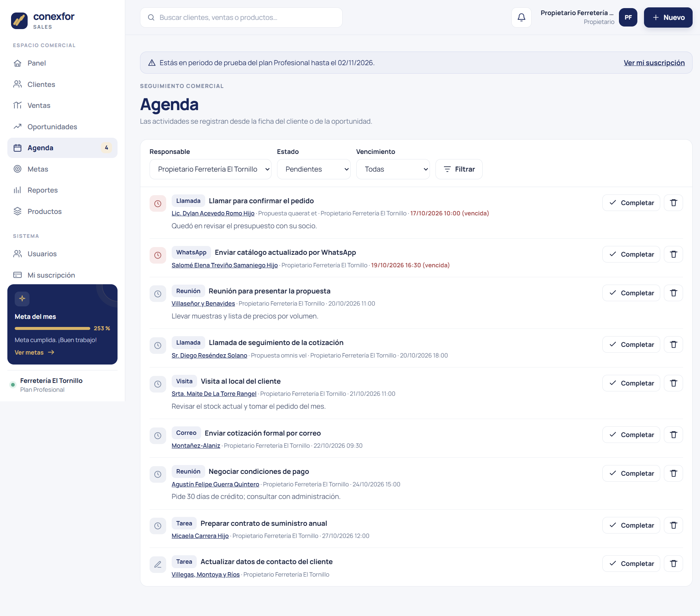Open Reportes in the sidebar
Viewport: 700px width, 616px height.
coord(62,190)
